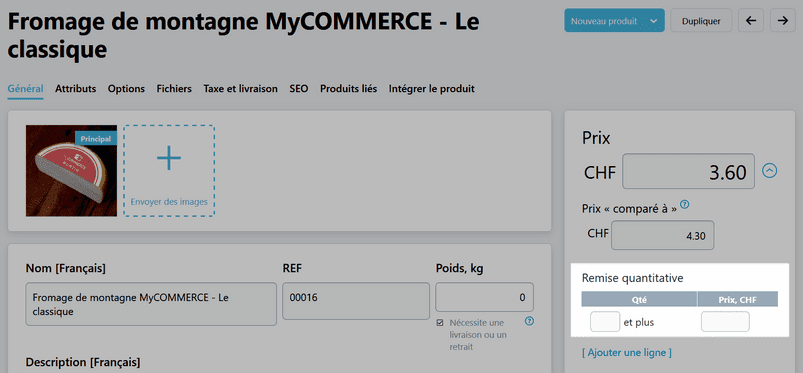Viewport: 803px width, 373px height.
Task: Click bulk discount Prix, CHF input box
Action: pyautogui.click(x=725, y=322)
